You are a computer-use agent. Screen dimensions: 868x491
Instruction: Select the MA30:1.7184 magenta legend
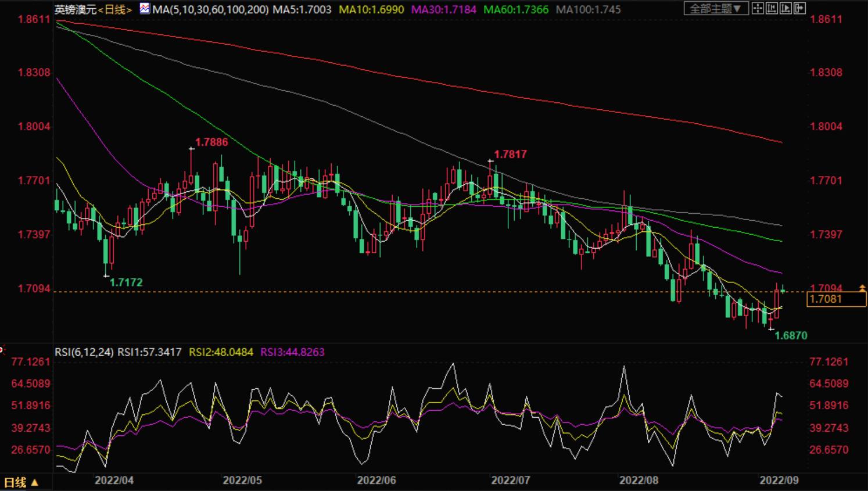pos(443,9)
